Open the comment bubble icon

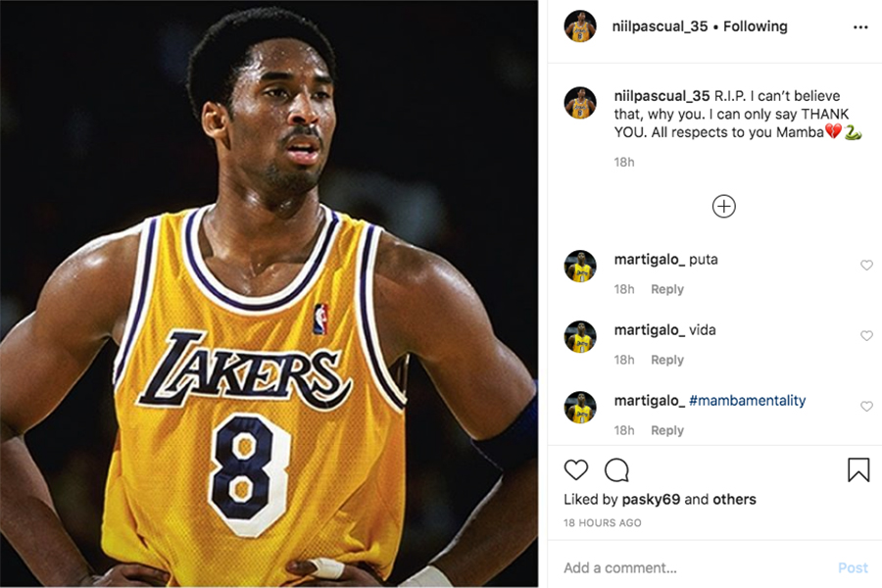click(x=616, y=470)
